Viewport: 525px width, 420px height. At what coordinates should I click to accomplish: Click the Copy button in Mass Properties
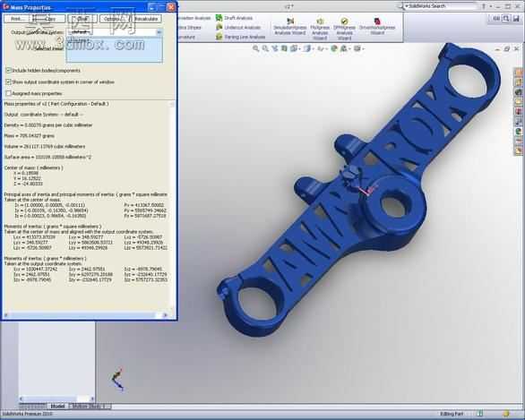[49, 19]
